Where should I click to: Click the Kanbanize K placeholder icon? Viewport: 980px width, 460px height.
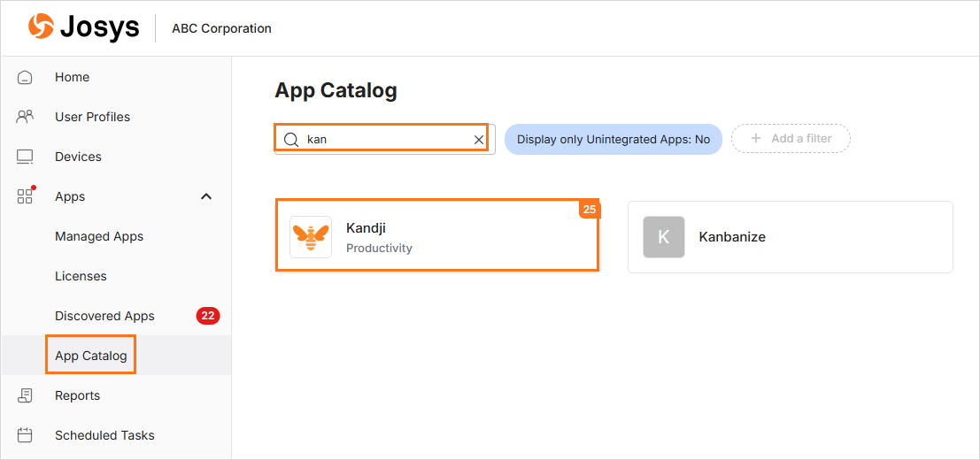pyautogui.click(x=664, y=237)
